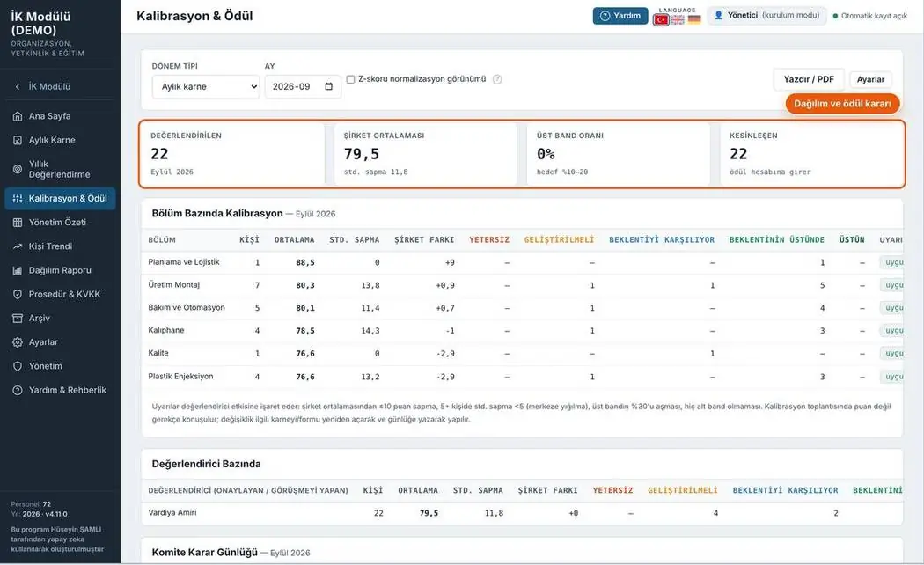Click the Yazdır / PDF button

point(809,79)
